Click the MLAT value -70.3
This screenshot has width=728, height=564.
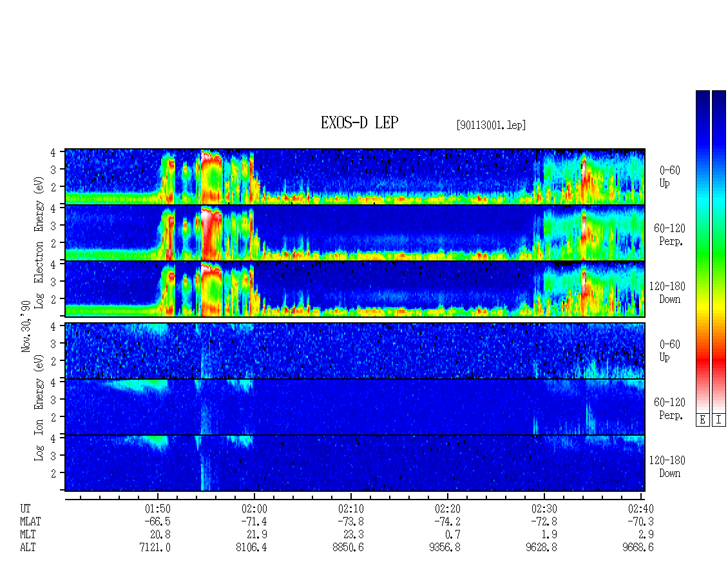[x=640, y=521]
